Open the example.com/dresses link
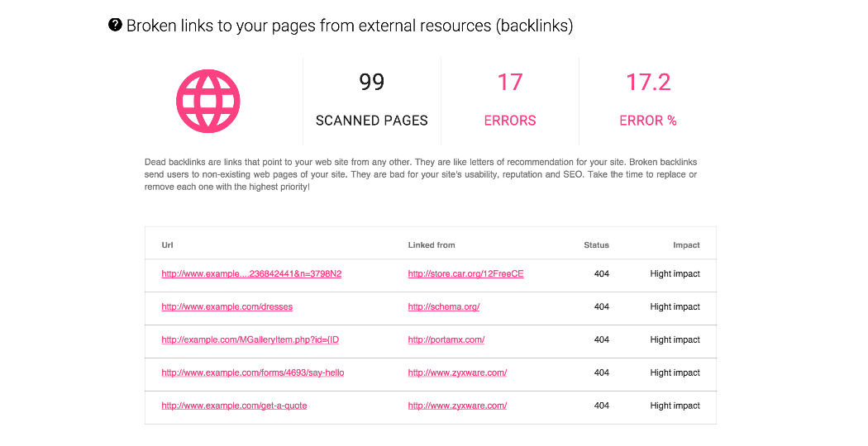The height and width of the screenshot is (446, 868). (227, 306)
